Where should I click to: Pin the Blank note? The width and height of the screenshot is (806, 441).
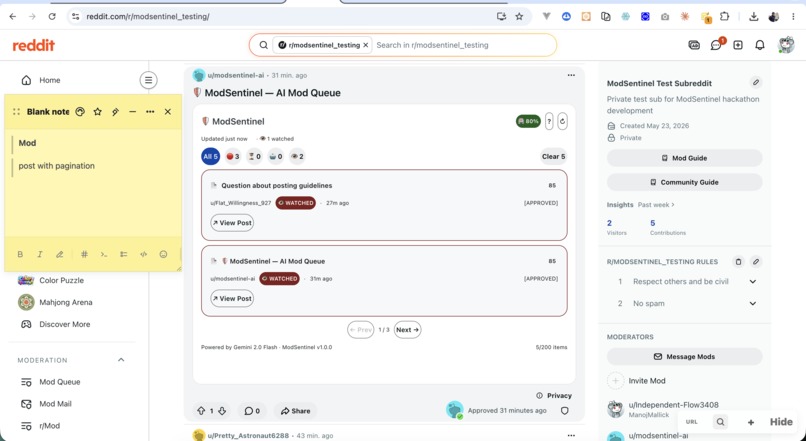click(115, 112)
